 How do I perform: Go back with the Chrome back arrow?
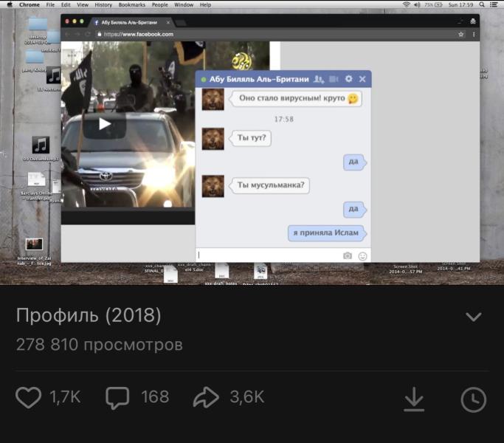pyautogui.click(x=67, y=34)
